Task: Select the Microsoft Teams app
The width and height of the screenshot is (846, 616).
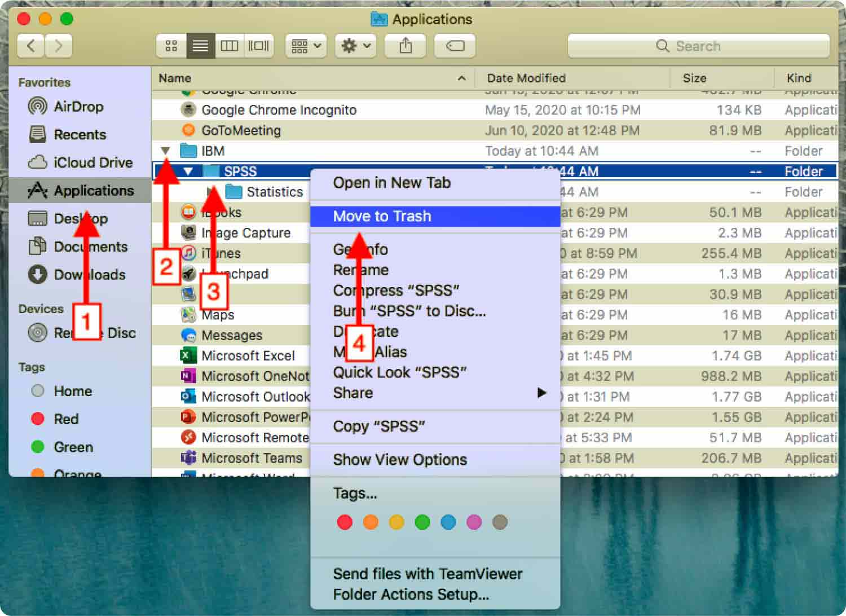Action: coord(231,458)
